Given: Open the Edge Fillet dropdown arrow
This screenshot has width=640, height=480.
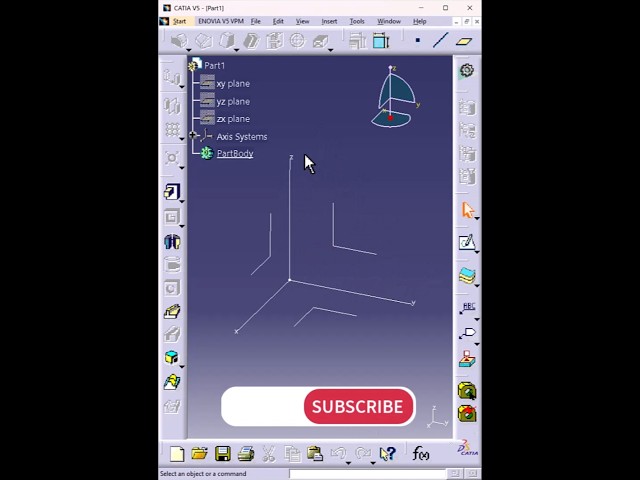Looking at the screenshot, I should (x=189, y=50).
